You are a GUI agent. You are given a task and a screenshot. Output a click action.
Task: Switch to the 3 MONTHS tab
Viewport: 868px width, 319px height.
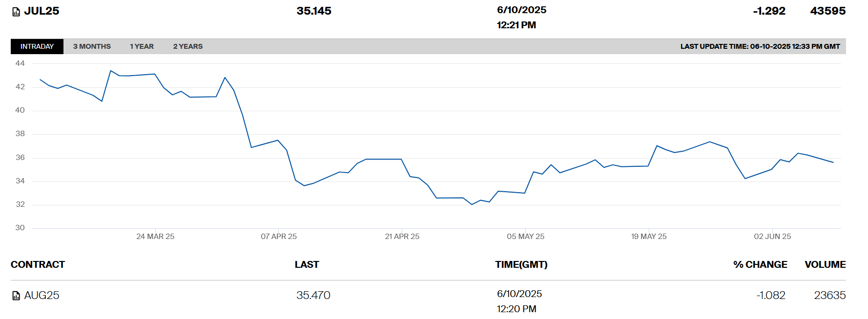point(92,46)
